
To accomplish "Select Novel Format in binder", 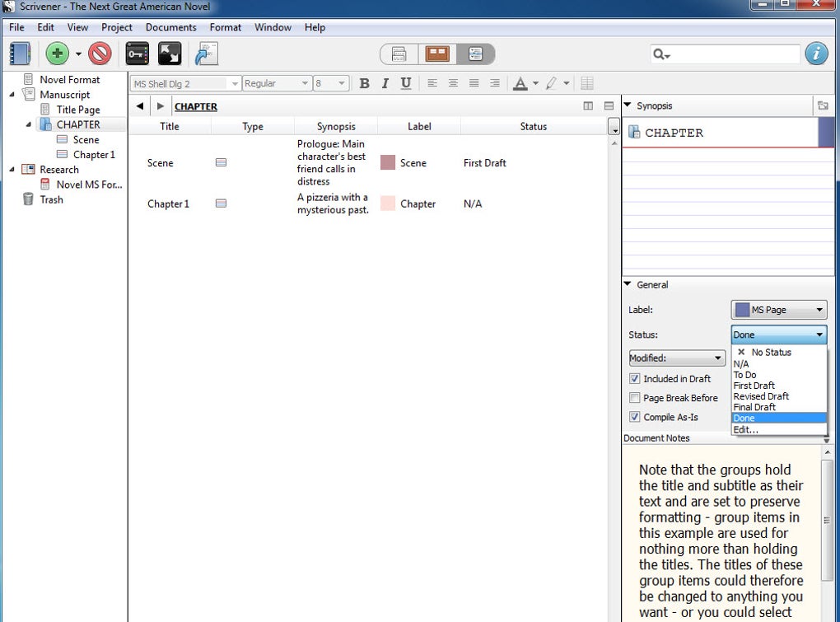I will click(x=70, y=80).
